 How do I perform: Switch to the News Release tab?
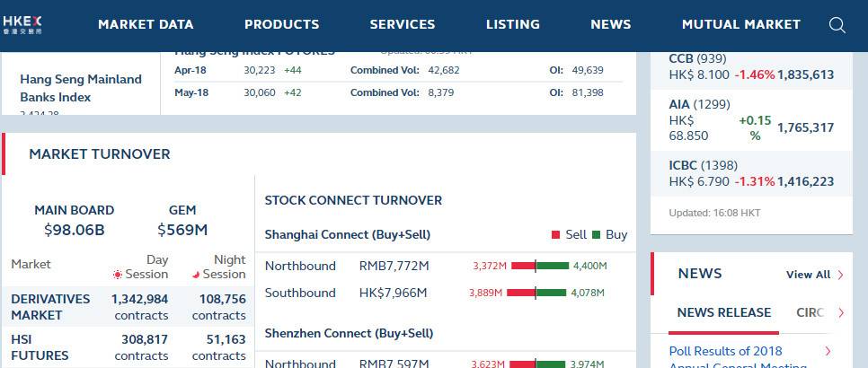tap(724, 313)
